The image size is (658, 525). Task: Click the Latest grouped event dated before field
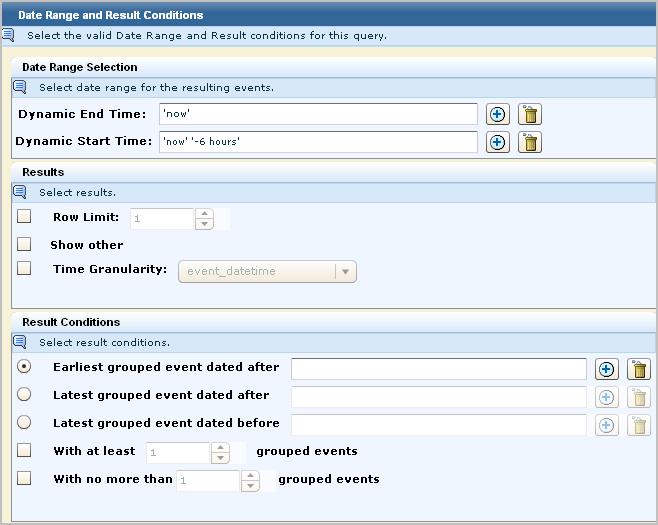coord(439,425)
